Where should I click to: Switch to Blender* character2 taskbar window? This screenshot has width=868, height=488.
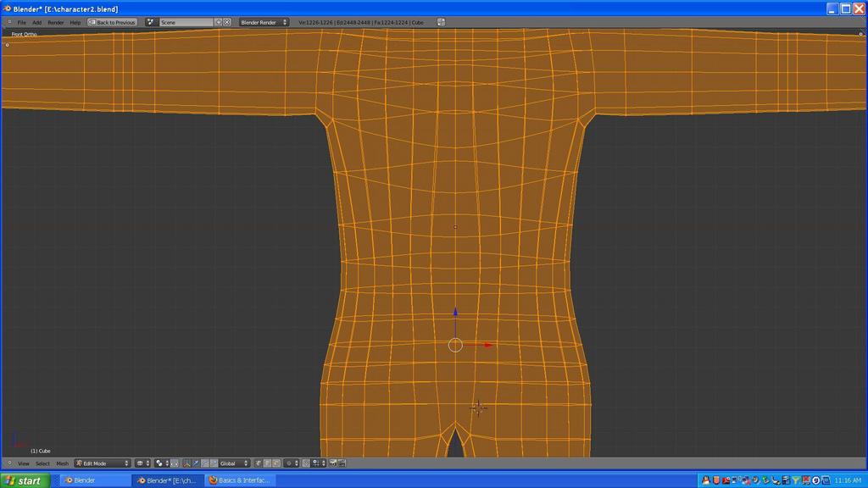click(x=167, y=480)
